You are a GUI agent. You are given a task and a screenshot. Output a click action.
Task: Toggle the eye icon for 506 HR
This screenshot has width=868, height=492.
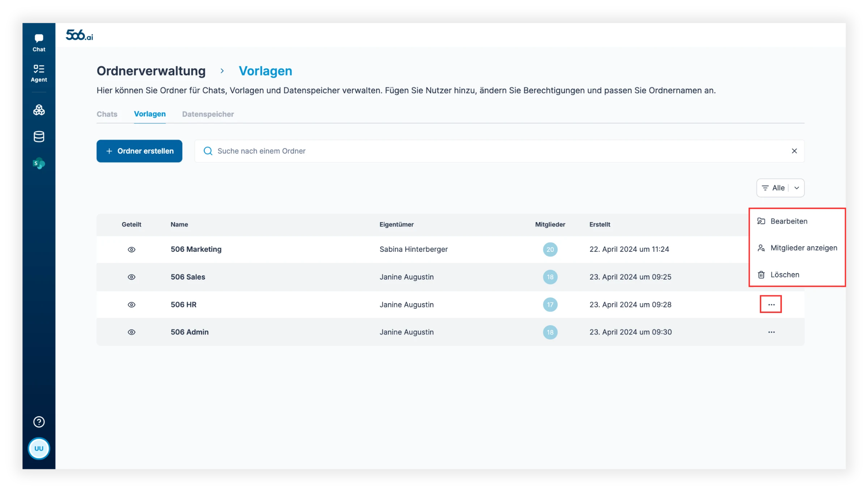pyautogui.click(x=132, y=305)
